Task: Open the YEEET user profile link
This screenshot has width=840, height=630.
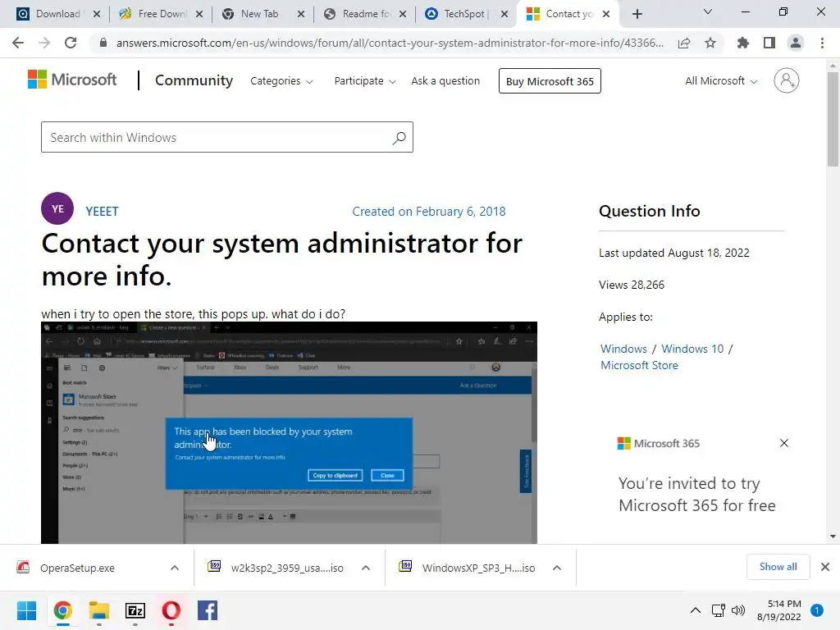Action: (102, 211)
